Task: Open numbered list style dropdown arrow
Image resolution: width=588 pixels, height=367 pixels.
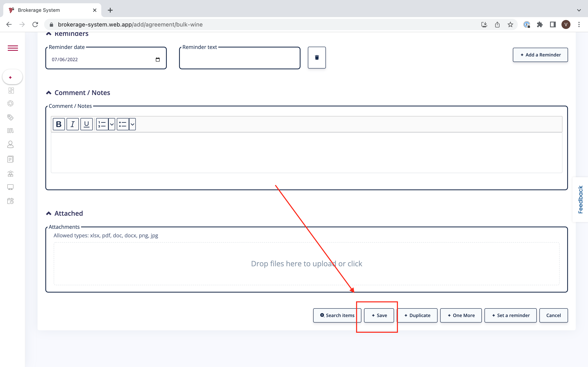Action: 112,124
